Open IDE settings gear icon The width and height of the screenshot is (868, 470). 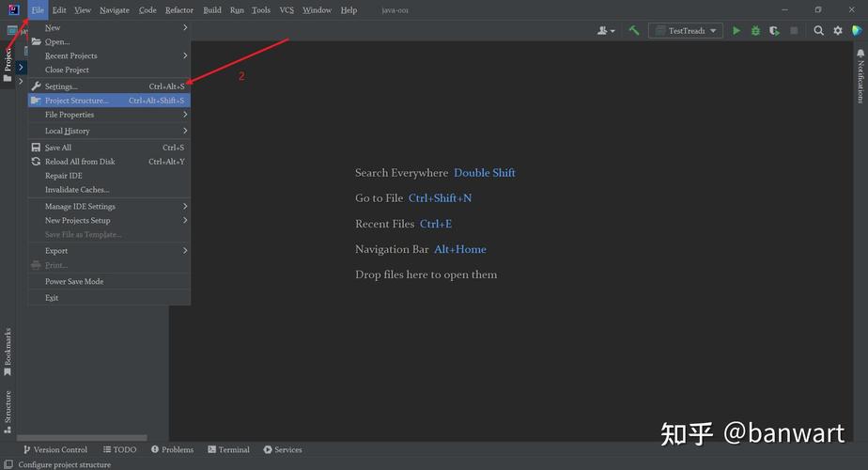point(838,30)
